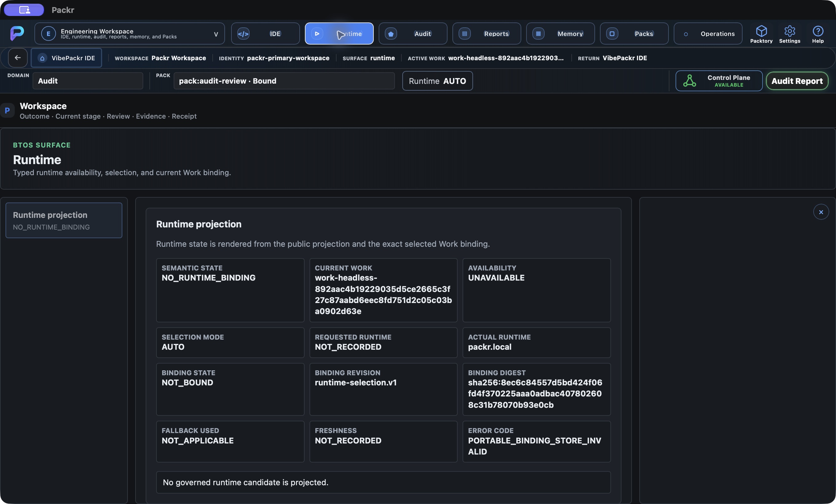Open the Packs tab
This screenshot has height=504, width=836.
coord(634,33)
